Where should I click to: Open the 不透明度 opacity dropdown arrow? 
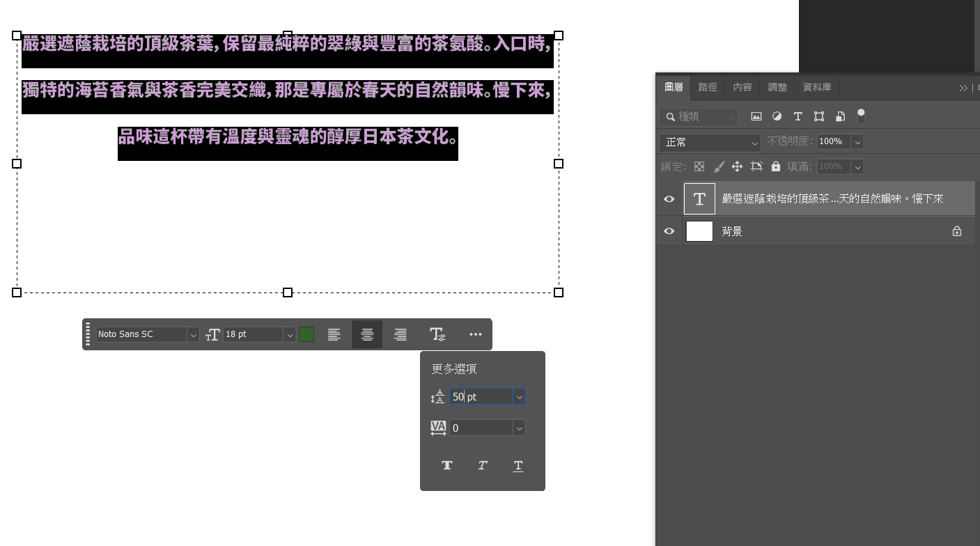(857, 142)
